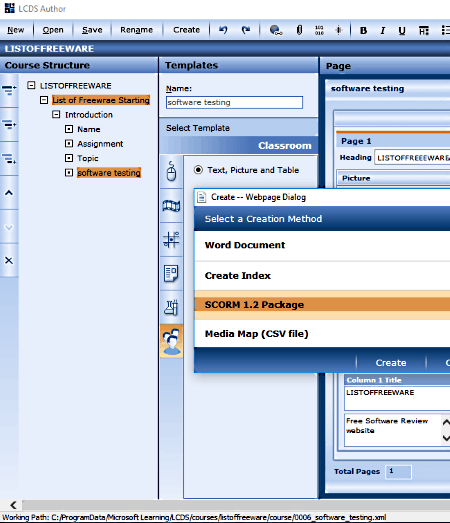This screenshot has height=523, width=450.
Task: Select the Name topic in the tree
Action: coord(89,129)
